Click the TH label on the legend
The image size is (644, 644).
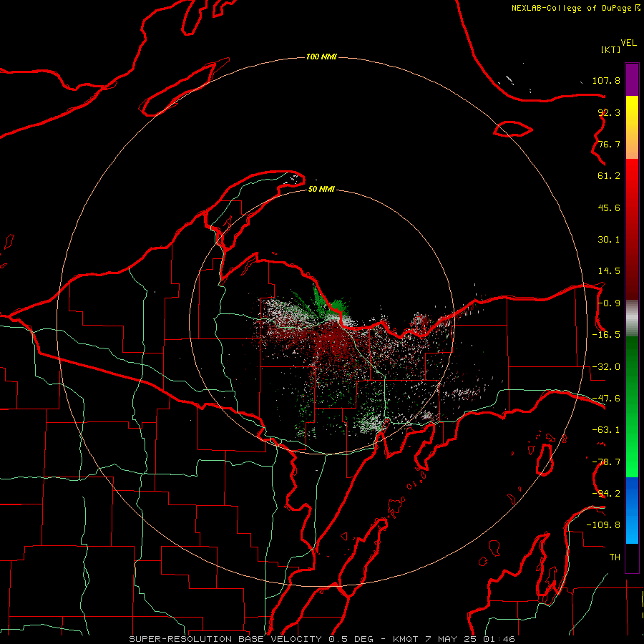615,557
